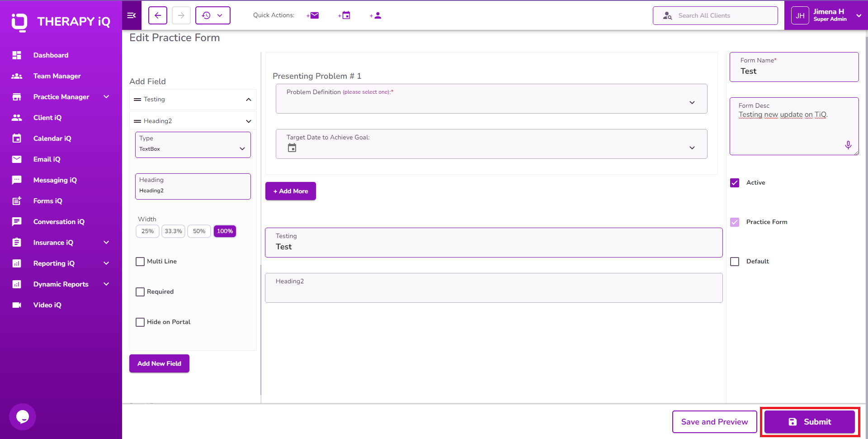This screenshot has height=439, width=868.
Task: Open Forms iQ from the sidebar
Action: pyautogui.click(x=48, y=200)
